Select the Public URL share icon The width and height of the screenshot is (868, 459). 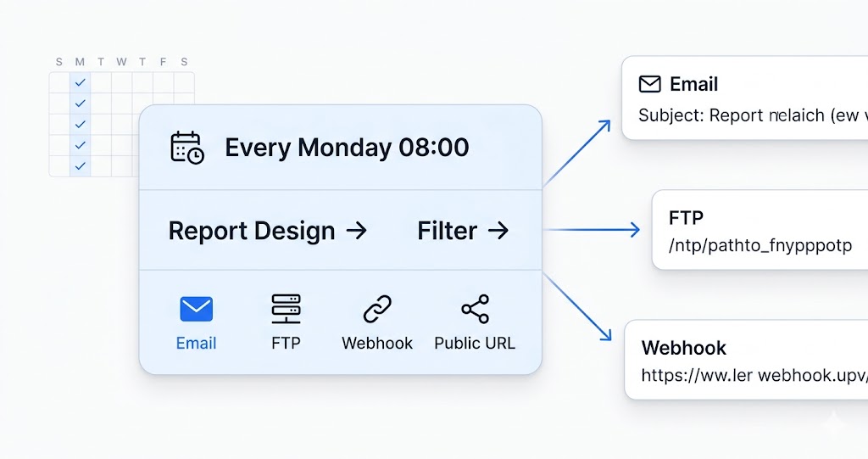point(475,309)
